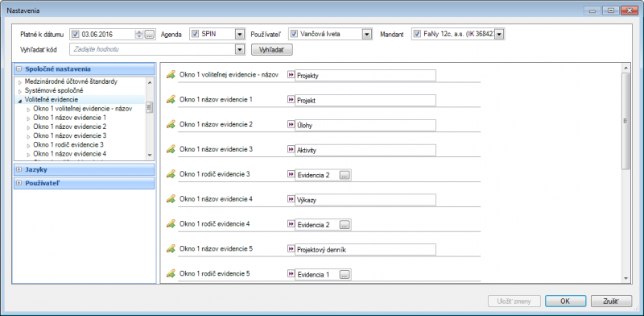
Task: Click the pencil edit icon beside Okno 1 rodič evidencie 3
Action: (171, 174)
